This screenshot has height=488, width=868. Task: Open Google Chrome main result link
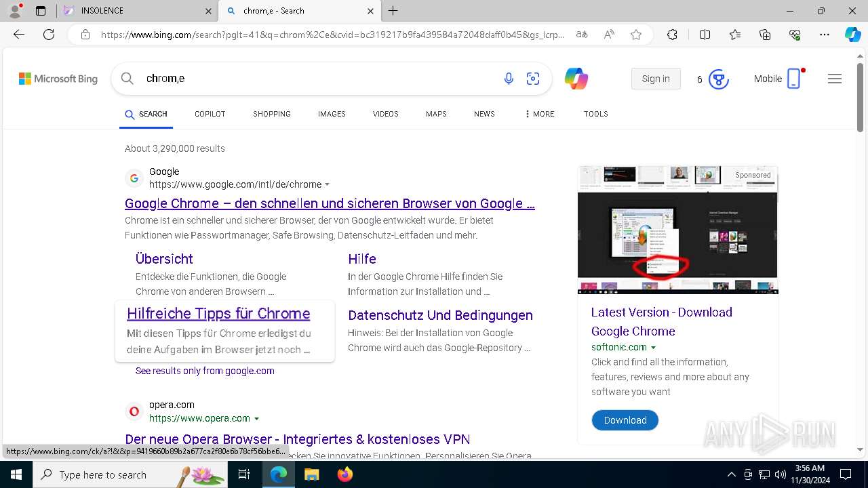coord(330,203)
